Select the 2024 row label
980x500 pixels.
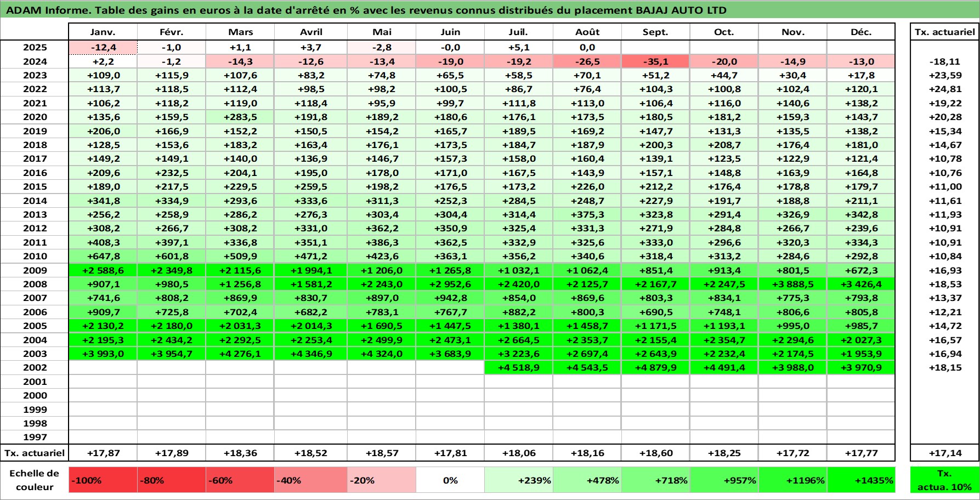tap(35, 61)
